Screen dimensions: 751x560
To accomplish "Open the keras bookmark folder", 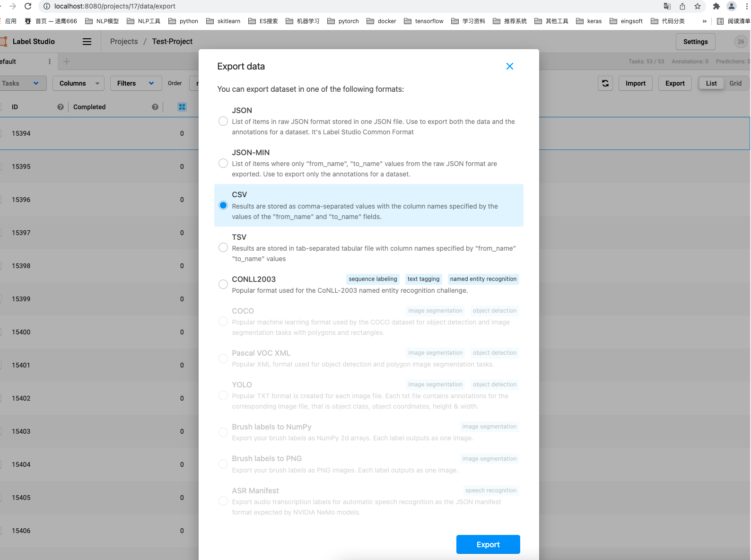I will click(589, 21).
